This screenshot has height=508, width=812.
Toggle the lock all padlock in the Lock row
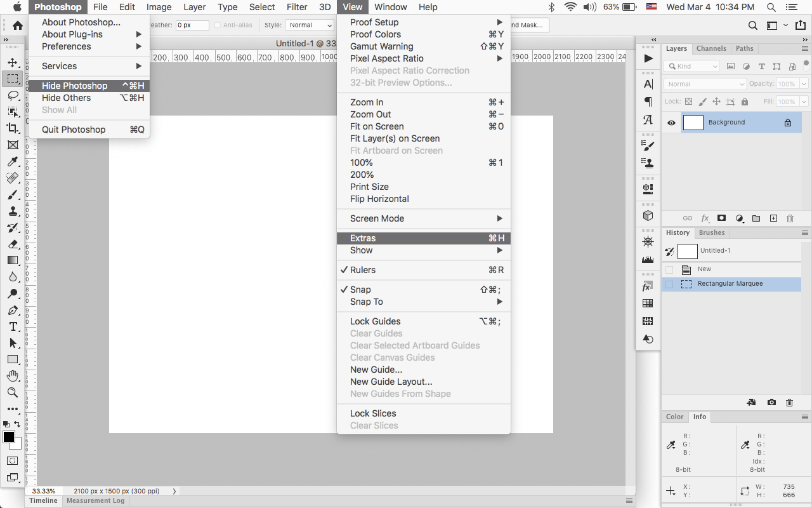[x=745, y=102]
